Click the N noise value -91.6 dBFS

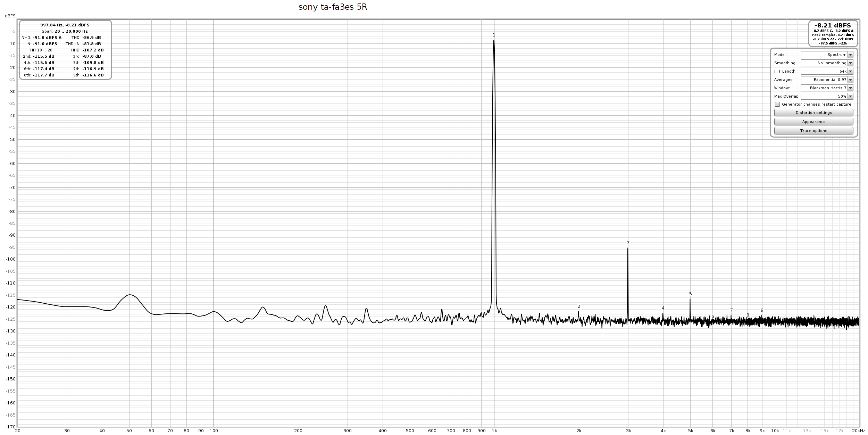[x=45, y=44]
